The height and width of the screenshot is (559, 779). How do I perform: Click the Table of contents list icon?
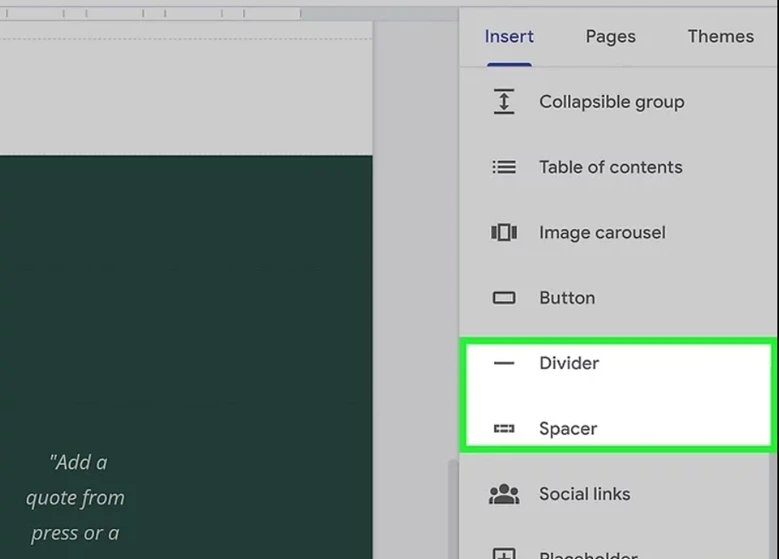point(504,168)
